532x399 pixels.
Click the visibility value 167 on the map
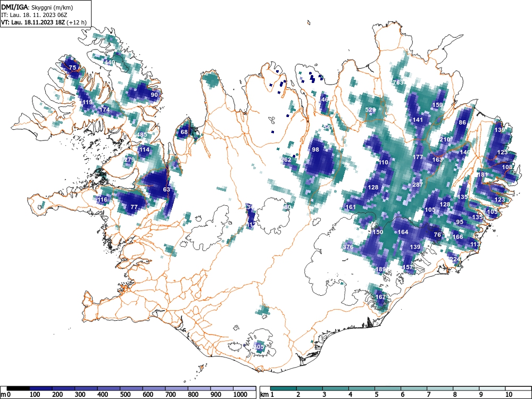(381, 297)
